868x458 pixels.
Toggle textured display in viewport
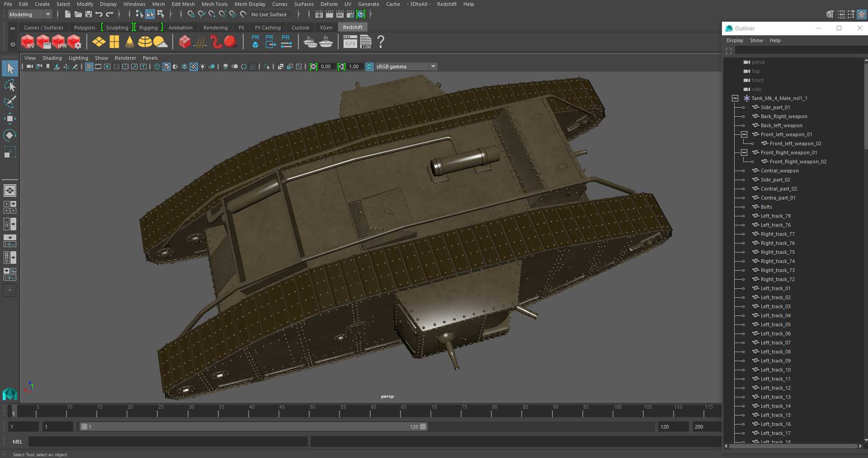click(193, 67)
